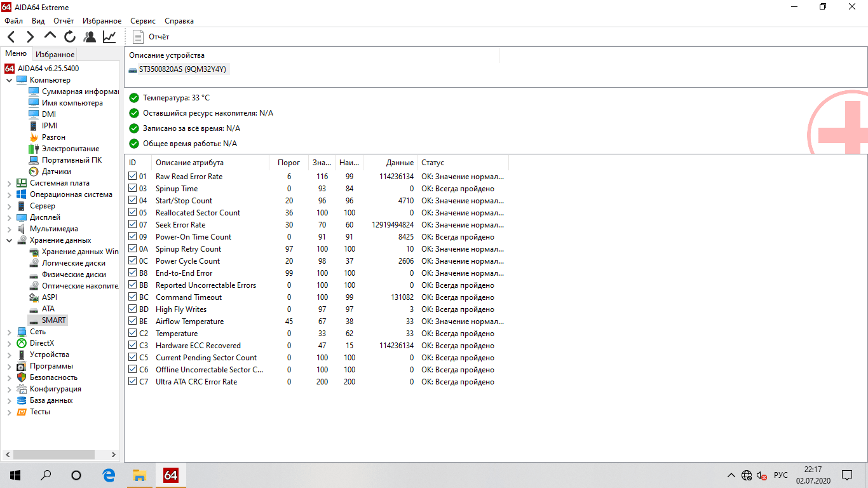Viewport: 868px width, 488px height.
Task: Open the Избранное menu in menu bar
Action: pos(102,21)
